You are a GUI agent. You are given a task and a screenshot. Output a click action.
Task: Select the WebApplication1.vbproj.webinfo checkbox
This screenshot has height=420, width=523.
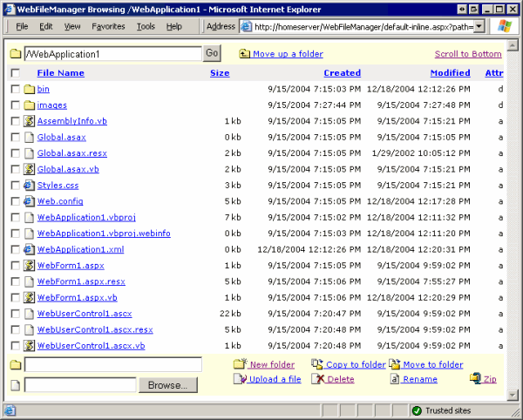[x=16, y=234]
